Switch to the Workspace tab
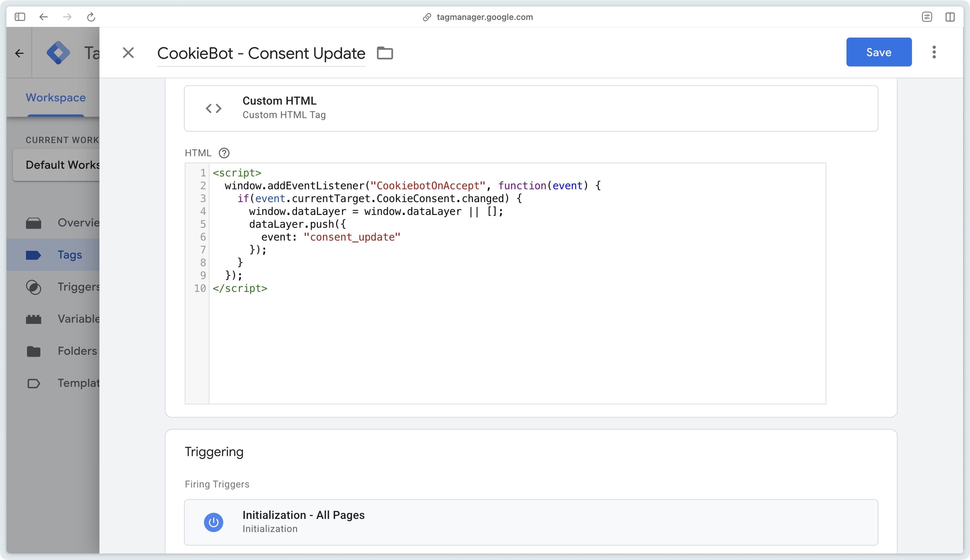 tap(56, 98)
